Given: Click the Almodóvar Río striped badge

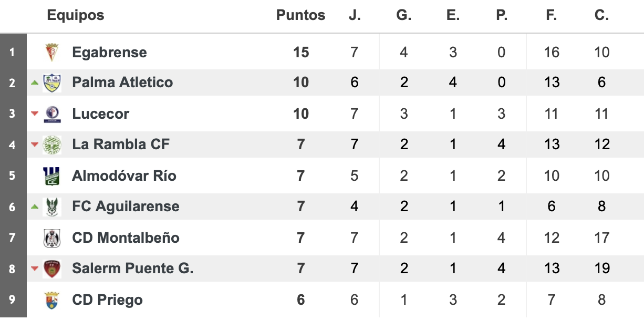Looking at the screenshot, I should tap(52, 176).
